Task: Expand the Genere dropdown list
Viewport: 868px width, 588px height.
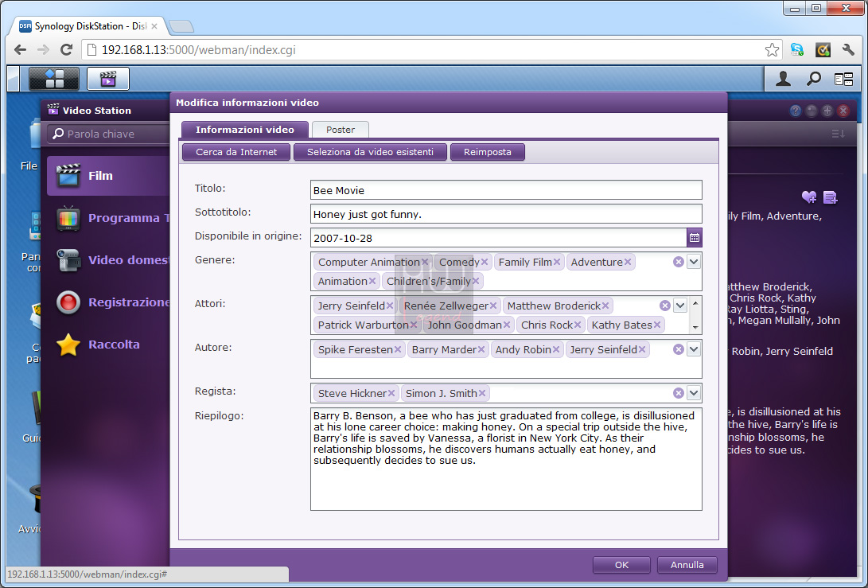Action: point(694,261)
